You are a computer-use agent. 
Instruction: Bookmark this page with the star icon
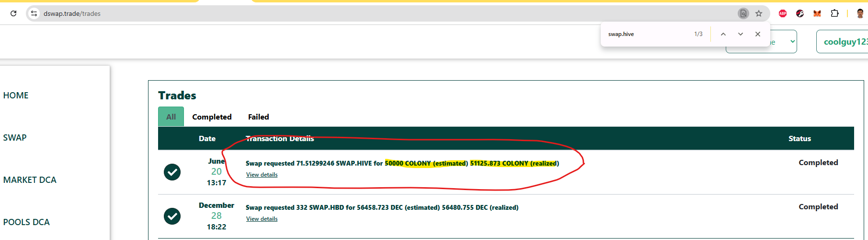pyautogui.click(x=759, y=13)
